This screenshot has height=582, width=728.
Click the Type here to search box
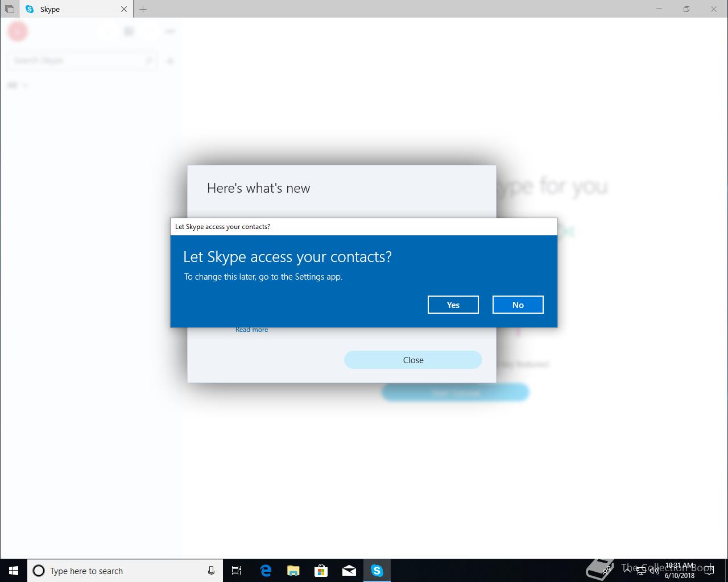tap(125, 571)
